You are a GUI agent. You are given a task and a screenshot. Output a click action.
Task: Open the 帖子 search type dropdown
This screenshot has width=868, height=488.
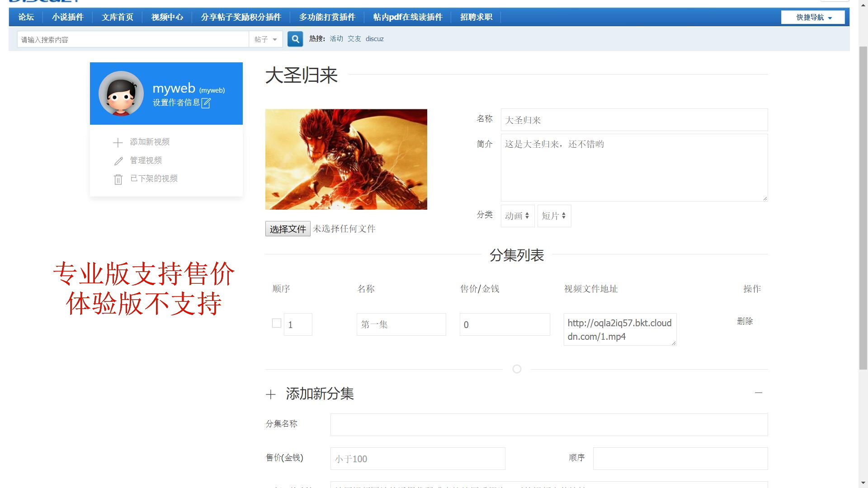[265, 39]
